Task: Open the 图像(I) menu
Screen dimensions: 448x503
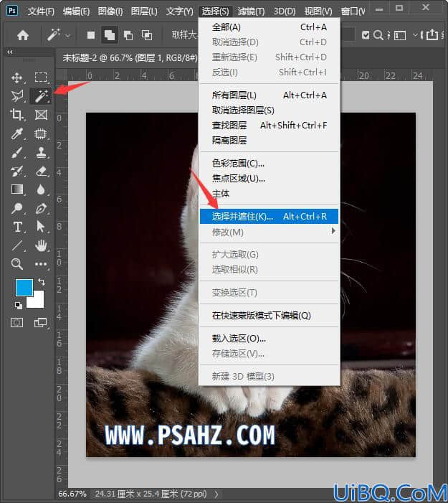Action: point(110,11)
